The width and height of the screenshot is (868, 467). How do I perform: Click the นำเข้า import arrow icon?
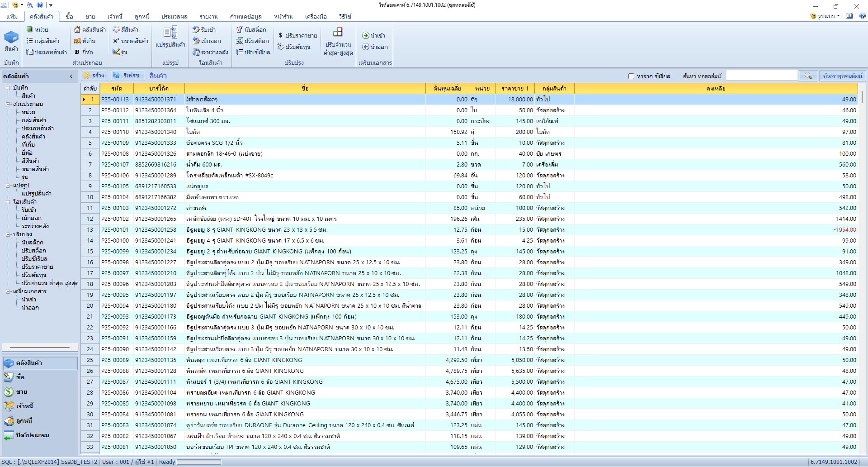[366, 35]
